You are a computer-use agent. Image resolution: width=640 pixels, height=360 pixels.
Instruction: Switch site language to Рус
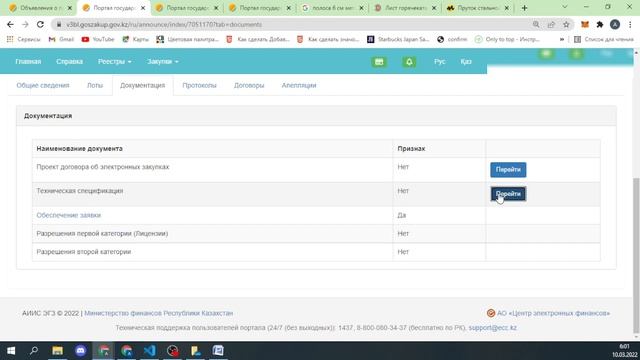pyautogui.click(x=440, y=62)
